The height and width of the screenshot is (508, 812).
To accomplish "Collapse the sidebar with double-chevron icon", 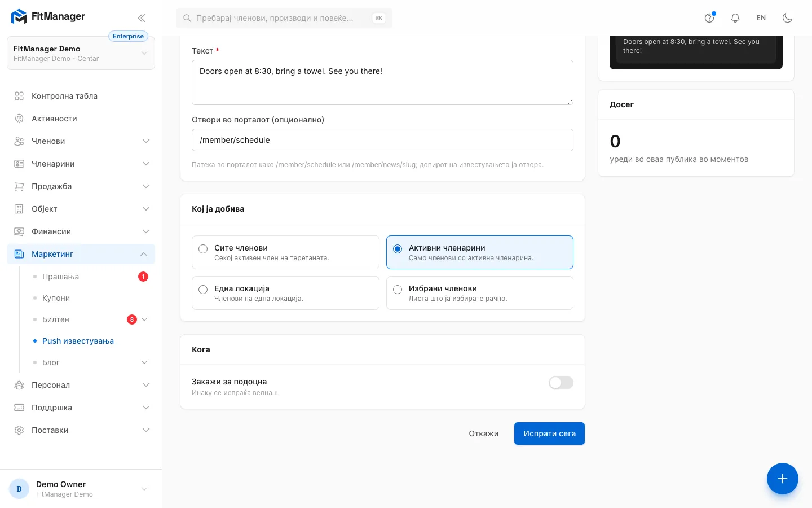I will click(142, 18).
